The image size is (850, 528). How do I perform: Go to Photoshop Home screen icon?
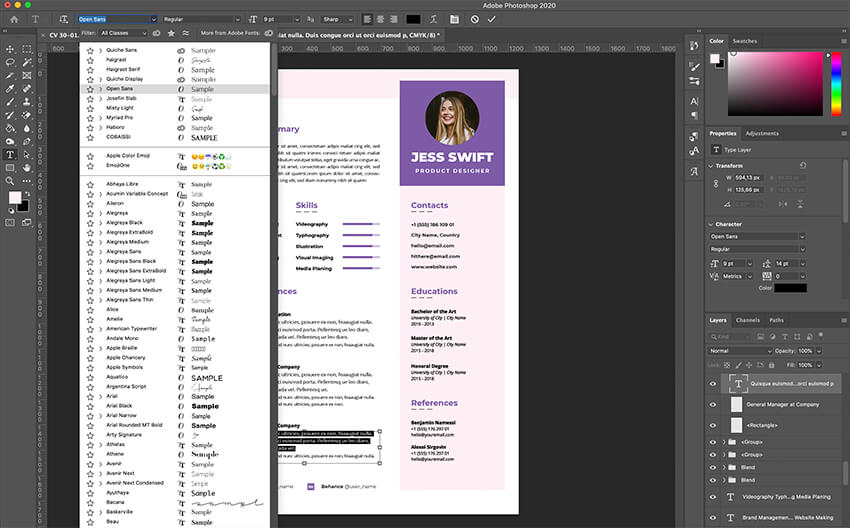[x=14, y=20]
